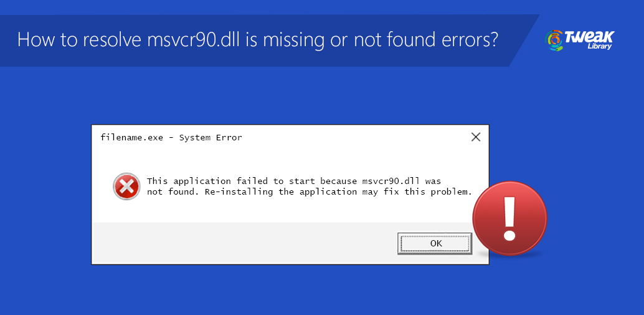
Task: Click the Tweak Library swirl logo icon
Action: (554, 40)
